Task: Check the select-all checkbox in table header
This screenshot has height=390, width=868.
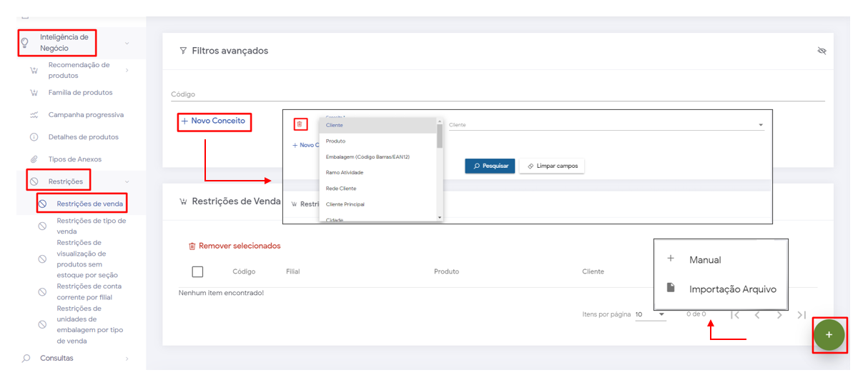Action: click(x=197, y=271)
